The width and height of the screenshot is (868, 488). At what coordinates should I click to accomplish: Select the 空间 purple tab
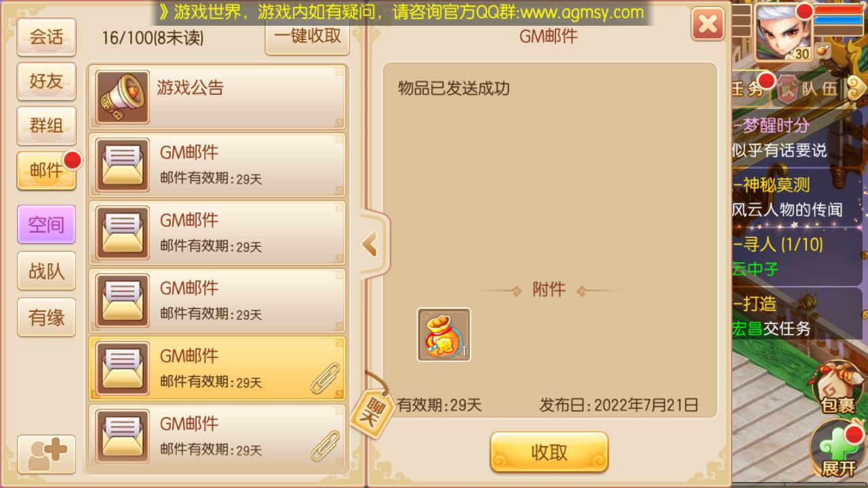[46, 224]
